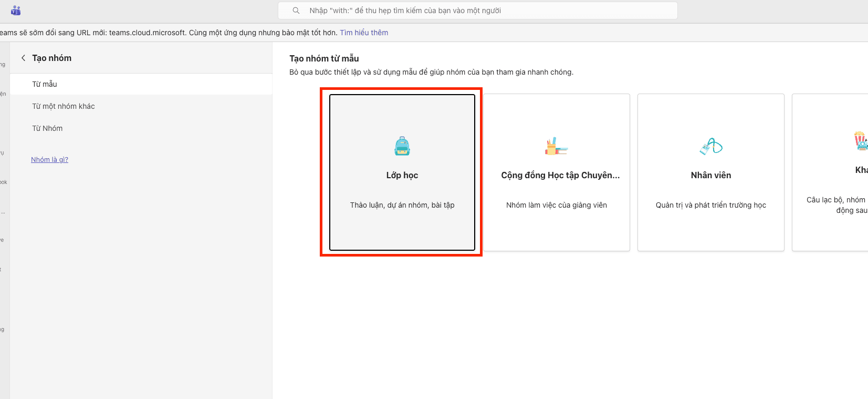The image size is (868, 399).
Task: Choose the "Nhân viên" template title
Action: (711, 175)
